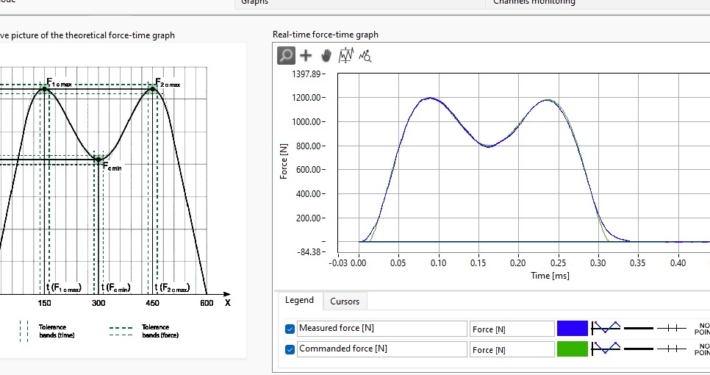Choose the pan hand tool
The image size is (710, 375).
326,56
